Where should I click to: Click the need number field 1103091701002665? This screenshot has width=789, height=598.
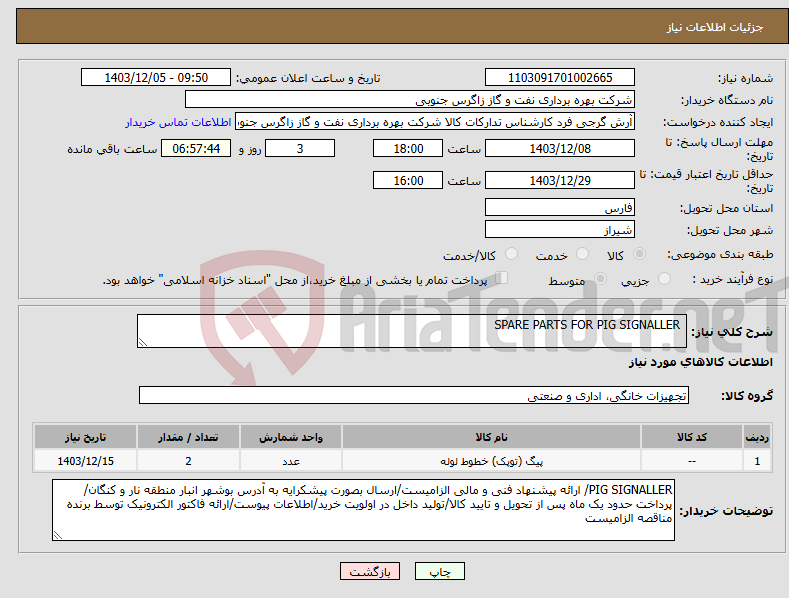tap(560, 78)
